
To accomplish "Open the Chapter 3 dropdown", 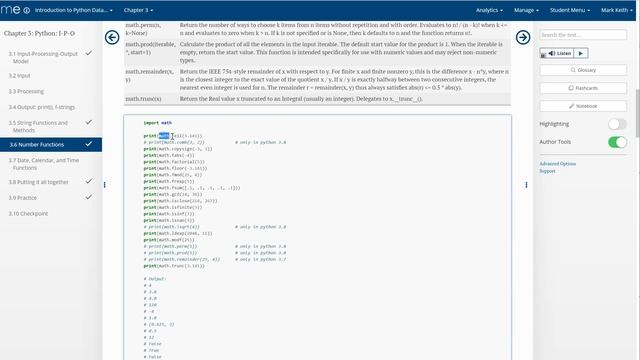I will 138,10.
